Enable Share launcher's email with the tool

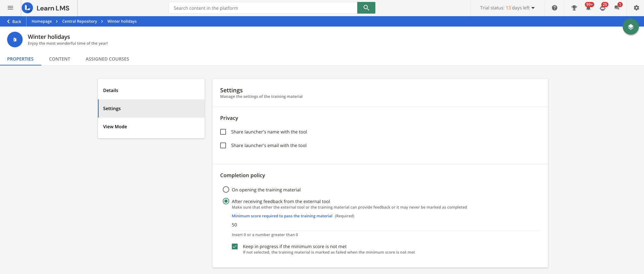pyautogui.click(x=223, y=145)
